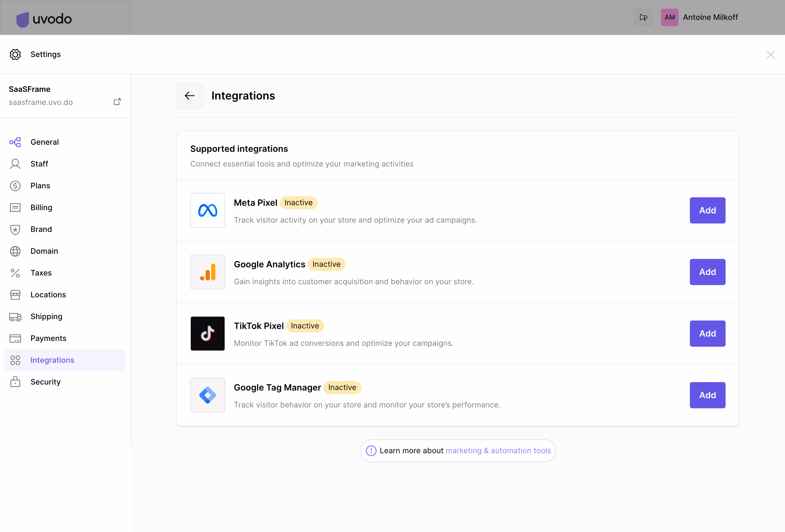The height and width of the screenshot is (532, 785).
Task: Add the TikTok Pixel integration
Action: (707, 333)
